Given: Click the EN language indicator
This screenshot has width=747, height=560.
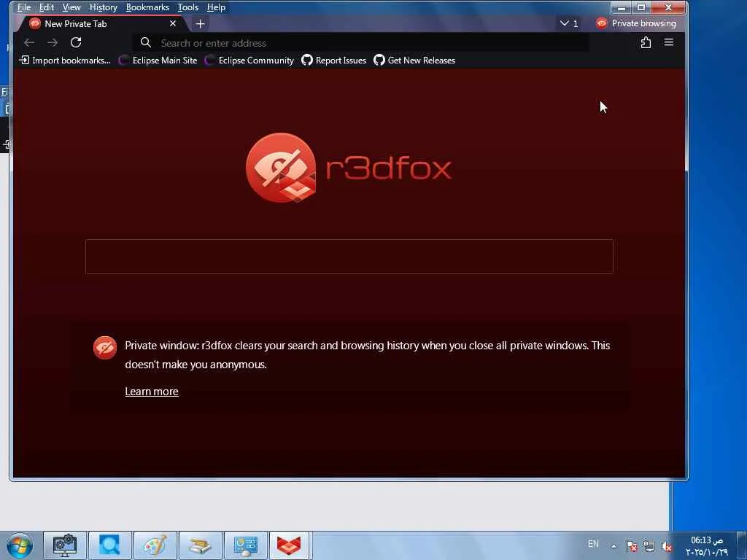Looking at the screenshot, I should [593, 544].
